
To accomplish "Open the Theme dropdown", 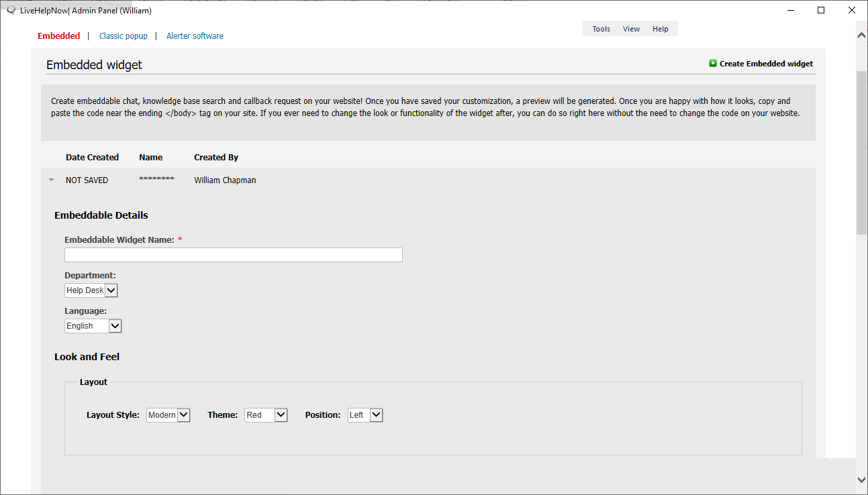I will pos(266,415).
